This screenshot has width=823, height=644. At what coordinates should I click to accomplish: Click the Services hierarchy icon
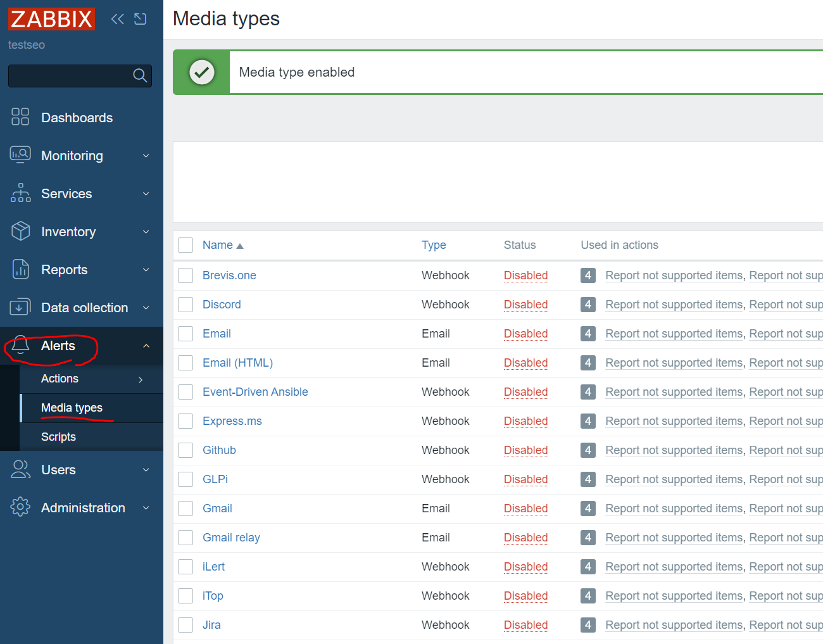[x=20, y=193]
